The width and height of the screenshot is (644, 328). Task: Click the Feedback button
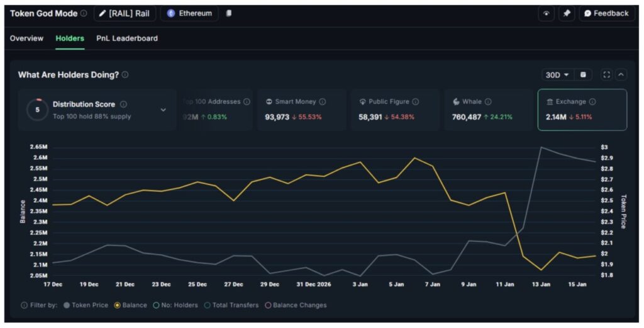[606, 13]
